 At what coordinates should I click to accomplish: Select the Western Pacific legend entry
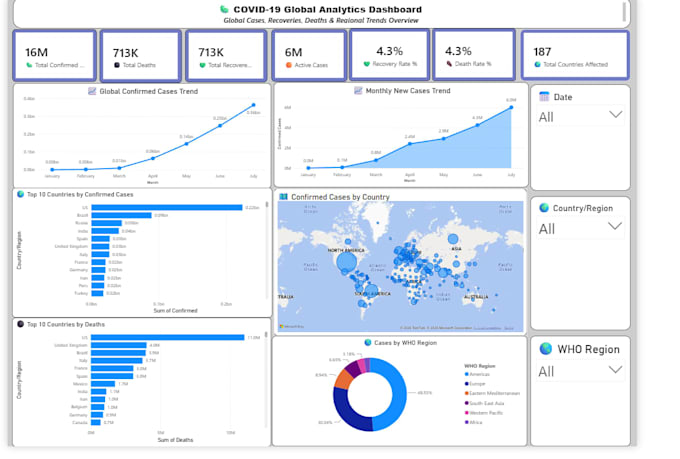point(484,413)
